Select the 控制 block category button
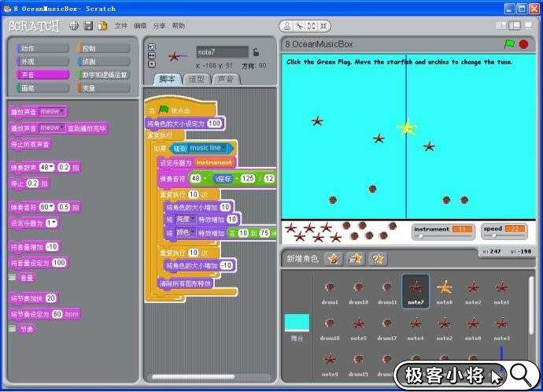The image size is (543, 392). click(x=104, y=48)
